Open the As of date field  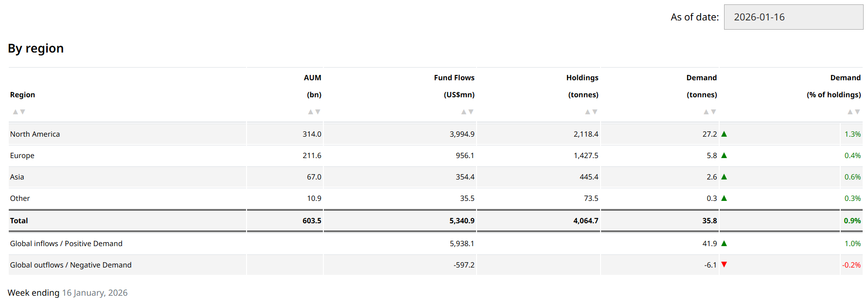(x=793, y=17)
